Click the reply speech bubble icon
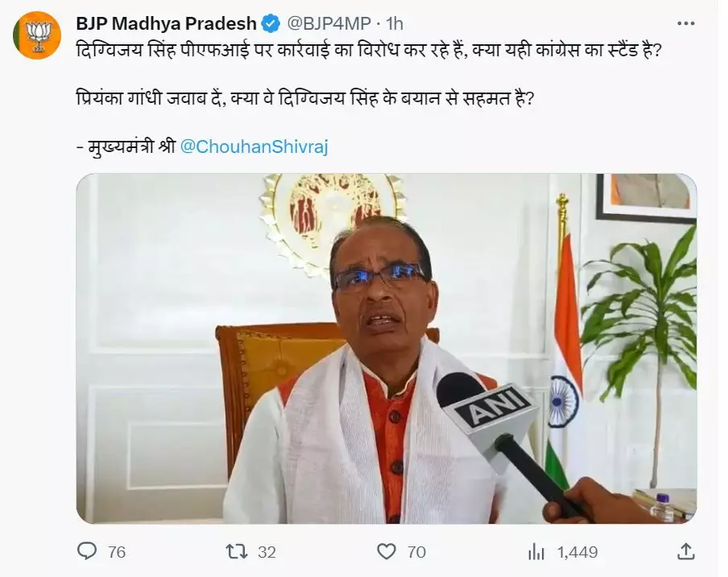 [87, 551]
